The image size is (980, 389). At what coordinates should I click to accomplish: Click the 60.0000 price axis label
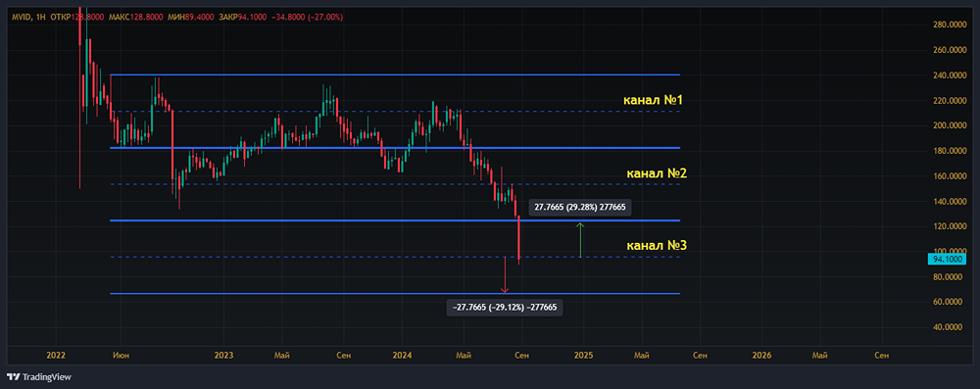pyautogui.click(x=948, y=302)
